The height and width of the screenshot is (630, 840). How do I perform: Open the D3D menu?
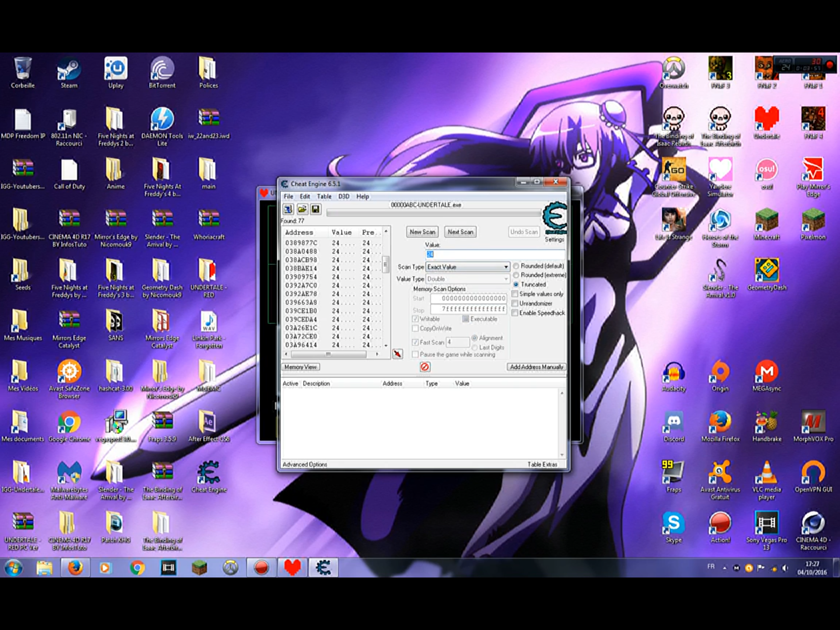tap(343, 196)
